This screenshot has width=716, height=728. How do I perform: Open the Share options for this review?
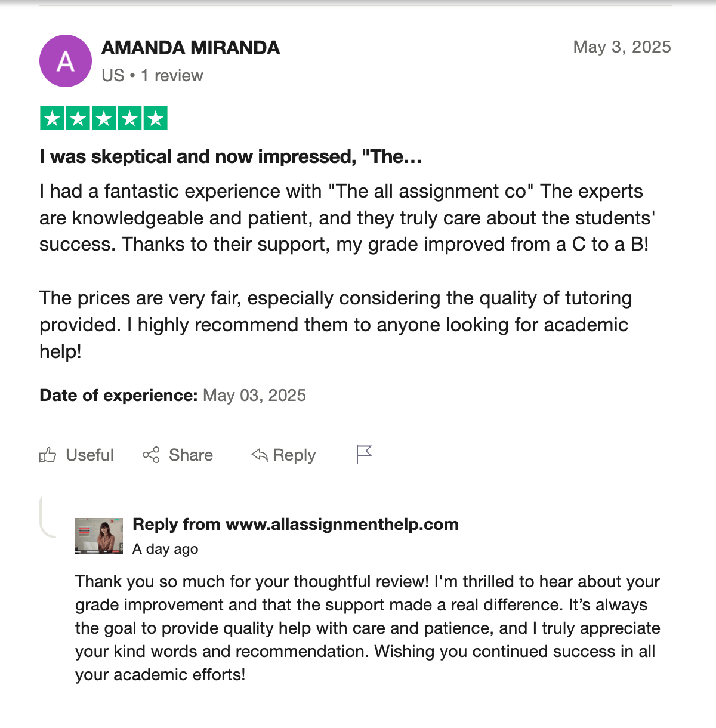[178, 455]
